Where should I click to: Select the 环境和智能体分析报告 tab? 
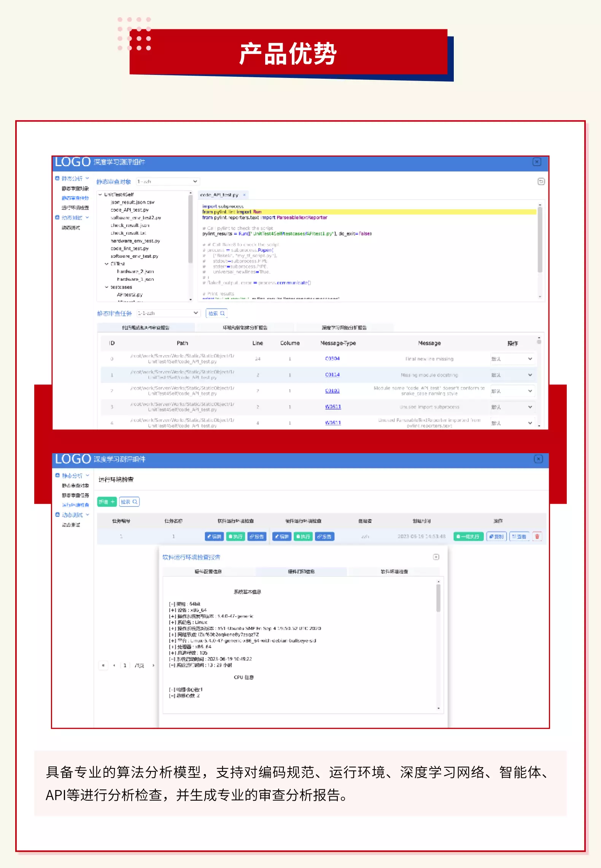click(245, 328)
